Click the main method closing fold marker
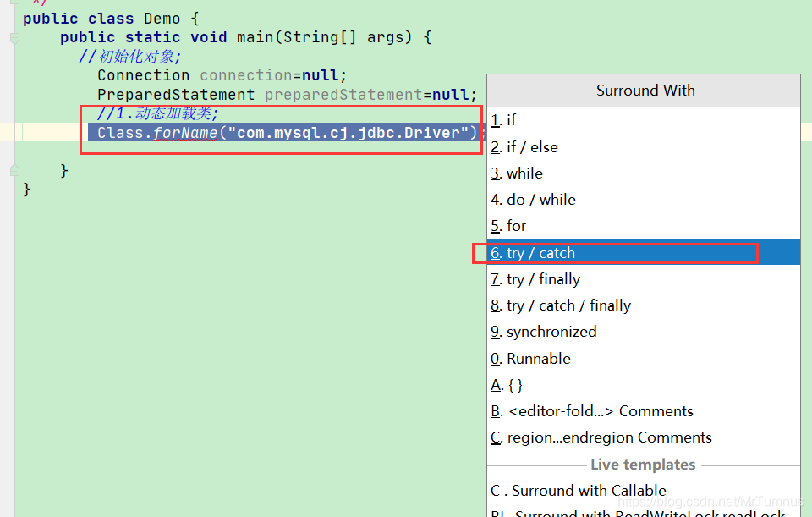Viewport: 812px width, 517px height. coord(14,170)
